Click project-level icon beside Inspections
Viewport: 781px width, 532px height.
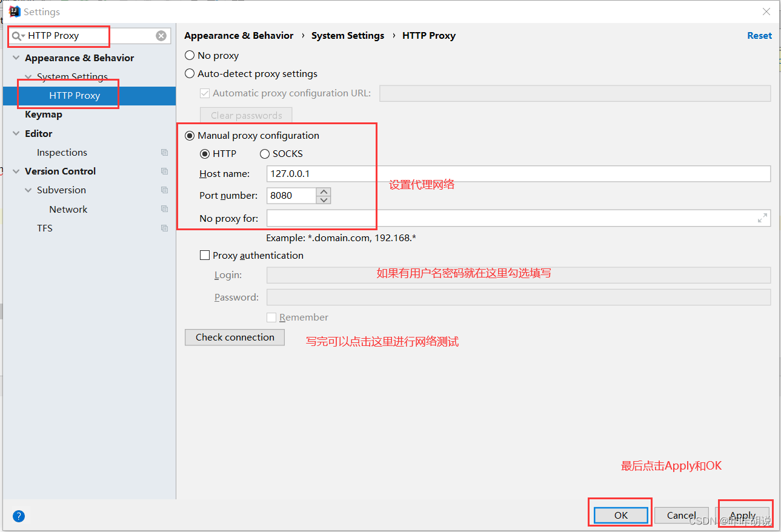(164, 152)
